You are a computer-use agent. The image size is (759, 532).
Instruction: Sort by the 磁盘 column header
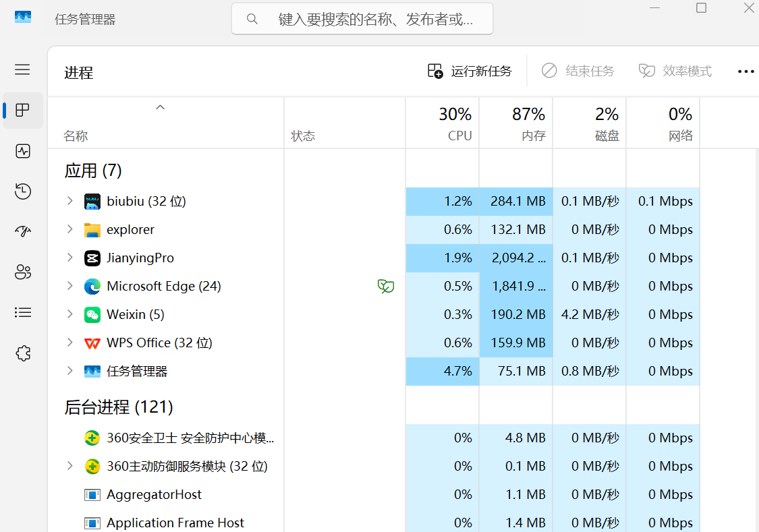click(590, 123)
